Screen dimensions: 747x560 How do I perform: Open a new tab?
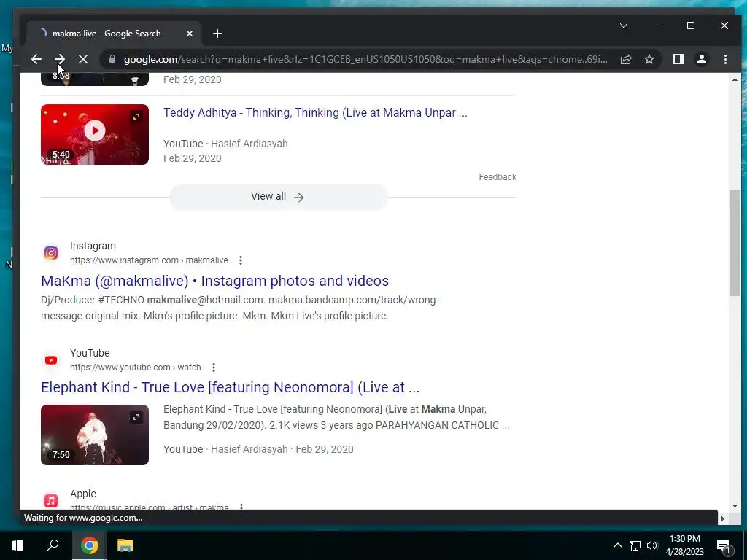[x=217, y=34]
